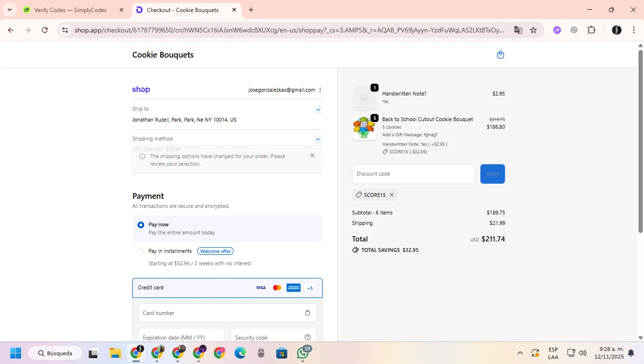The image size is (644, 364).
Task: Open the ESP LAA language switcher
Action: coord(553,353)
